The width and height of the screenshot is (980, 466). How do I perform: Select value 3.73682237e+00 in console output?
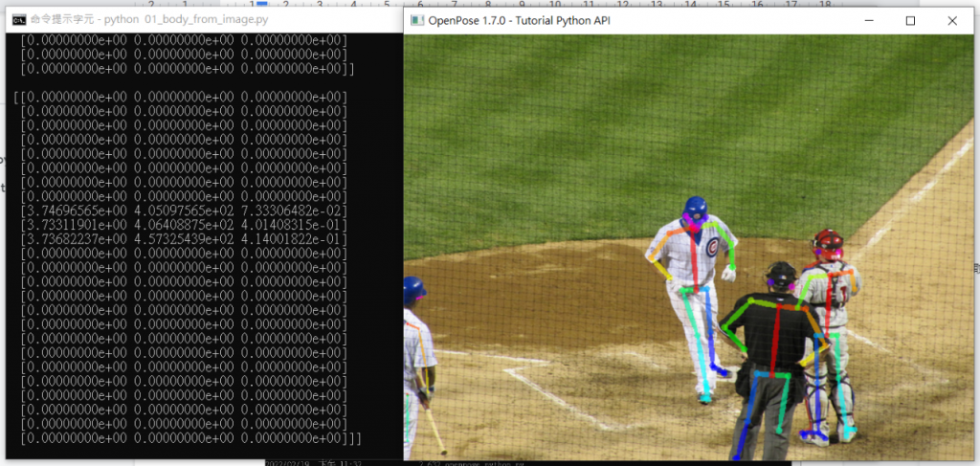[77, 239]
